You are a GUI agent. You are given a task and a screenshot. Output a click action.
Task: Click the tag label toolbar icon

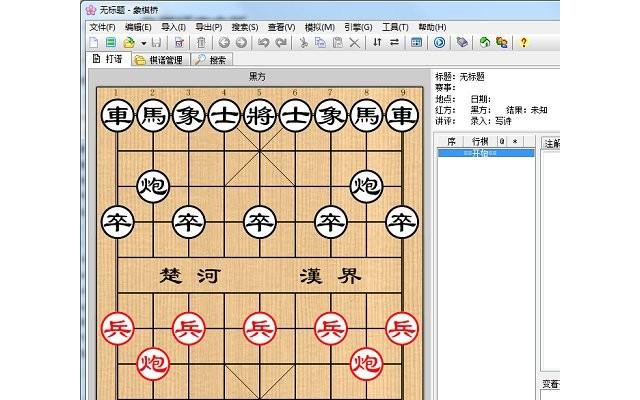tap(462, 42)
